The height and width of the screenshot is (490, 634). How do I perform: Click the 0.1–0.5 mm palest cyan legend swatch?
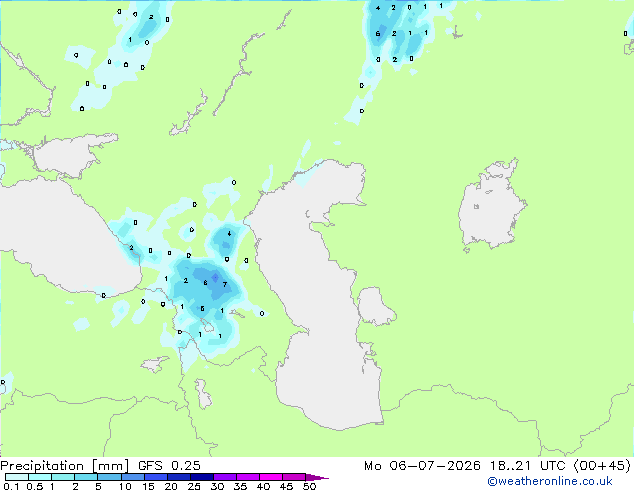pos(17,477)
